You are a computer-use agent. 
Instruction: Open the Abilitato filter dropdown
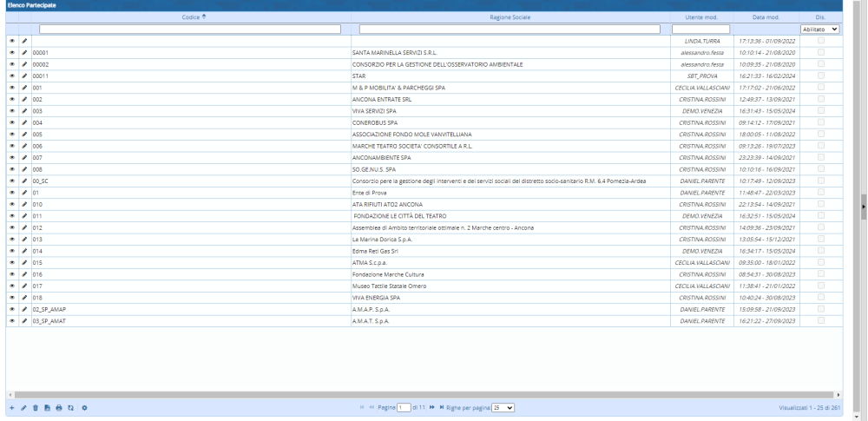point(820,29)
